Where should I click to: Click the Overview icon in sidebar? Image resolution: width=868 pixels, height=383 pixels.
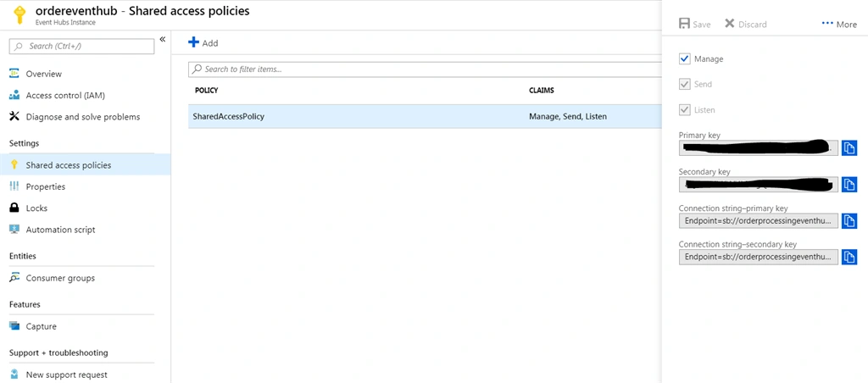tap(15, 74)
